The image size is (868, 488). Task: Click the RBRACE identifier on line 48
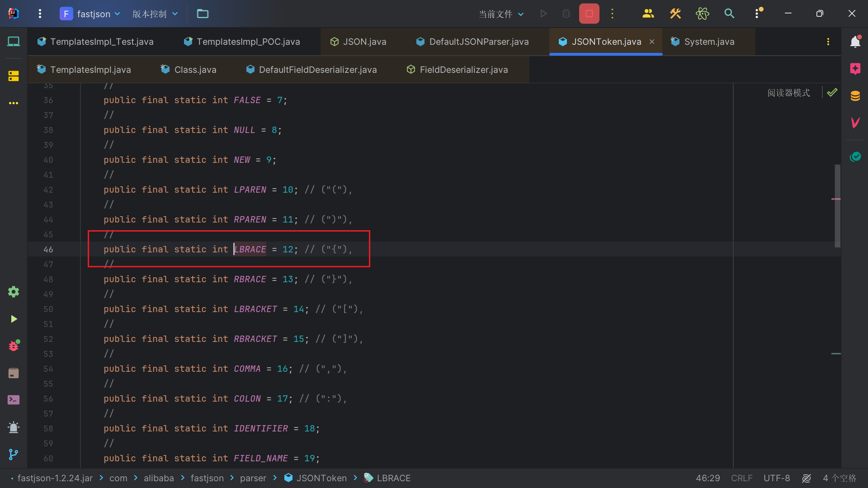[x=250, y=279]
